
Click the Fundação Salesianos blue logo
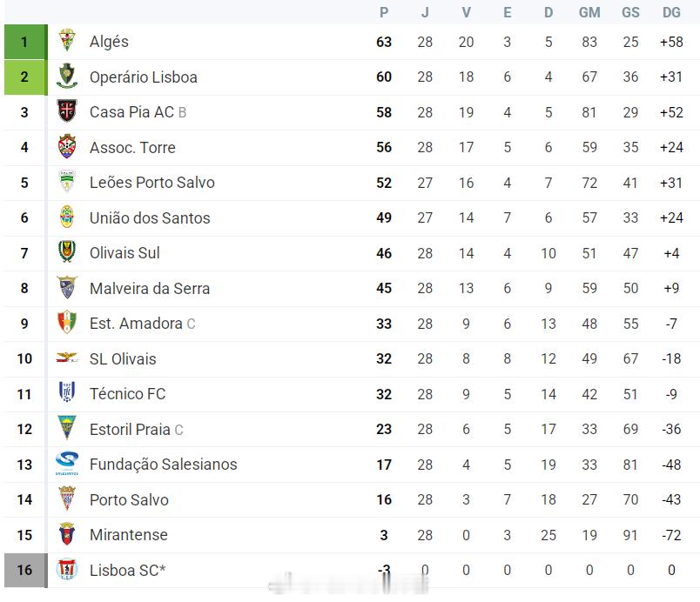click(x=67, y=464)
